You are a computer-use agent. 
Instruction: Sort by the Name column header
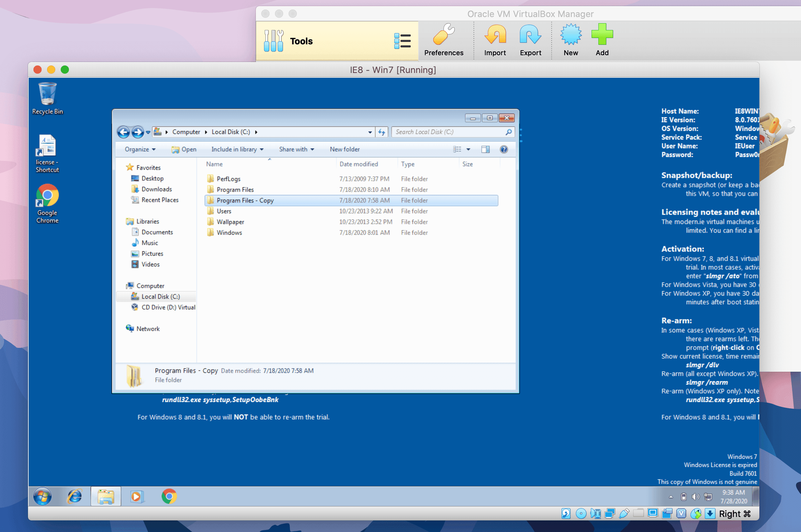pos(270,164)
